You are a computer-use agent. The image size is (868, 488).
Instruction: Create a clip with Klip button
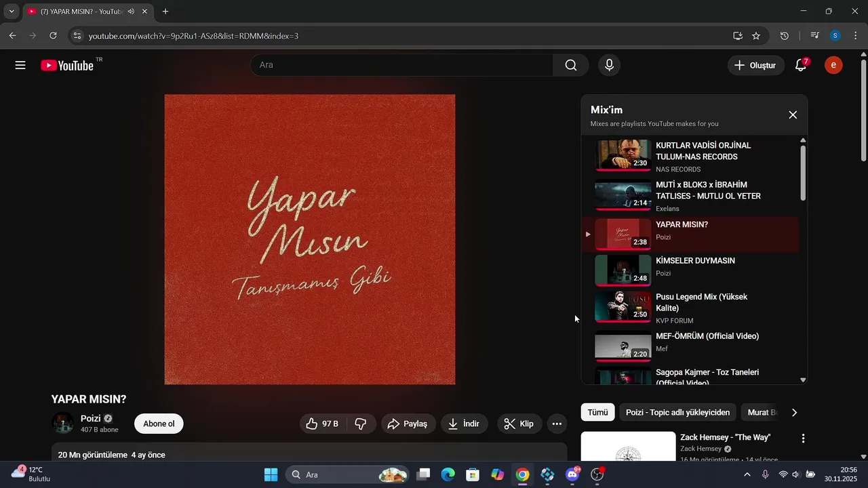coord(519,424)
